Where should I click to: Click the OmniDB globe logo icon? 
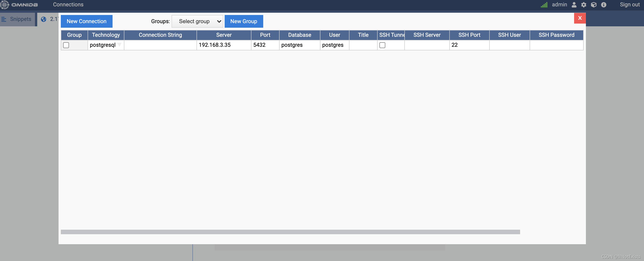[5, 5]
